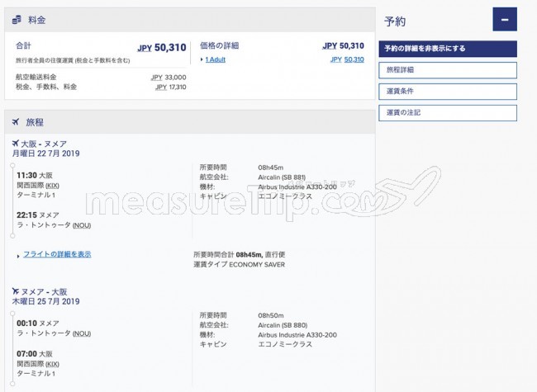The width and height of the screenshot is (537, 392).
Task: Click the NOU code under 22:15 arrival
Action: click(82, 225)
